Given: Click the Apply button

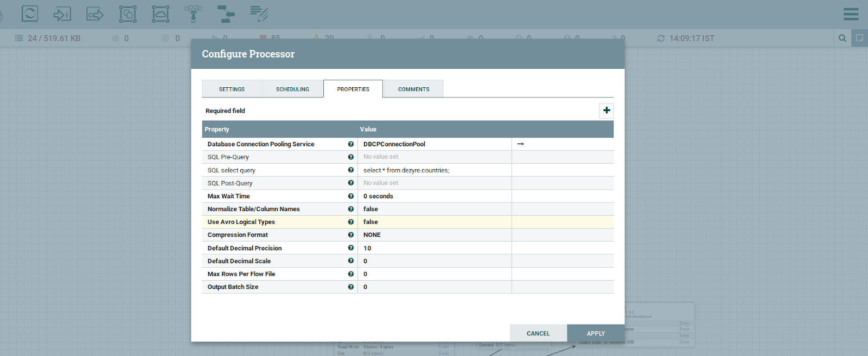Looking at the screenshot, I should pos(595,333).
